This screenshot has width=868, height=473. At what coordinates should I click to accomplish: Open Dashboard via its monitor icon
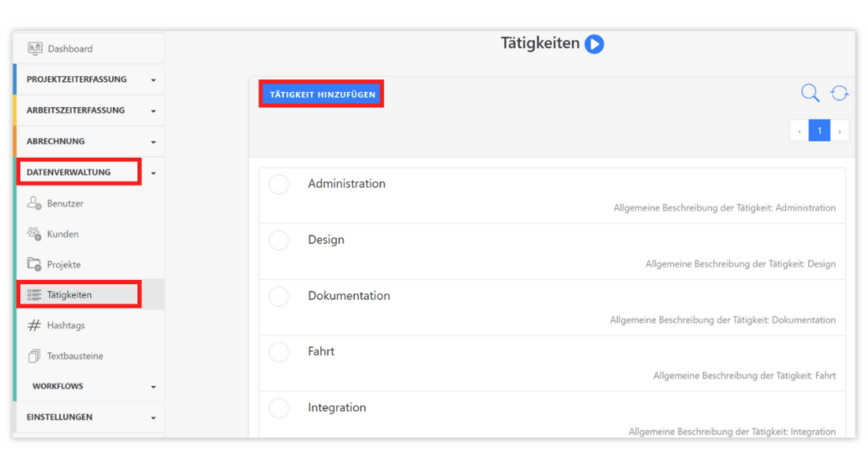[x=35, y=49]
